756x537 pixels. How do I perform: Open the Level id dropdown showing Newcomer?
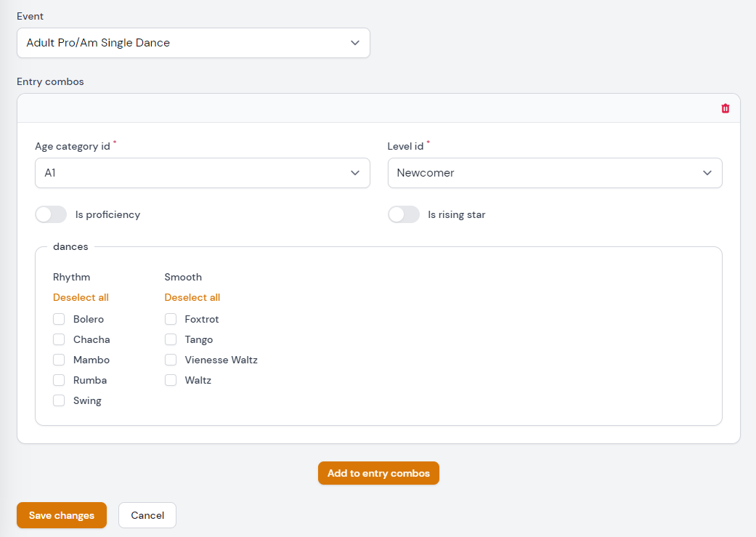point(555,173)
